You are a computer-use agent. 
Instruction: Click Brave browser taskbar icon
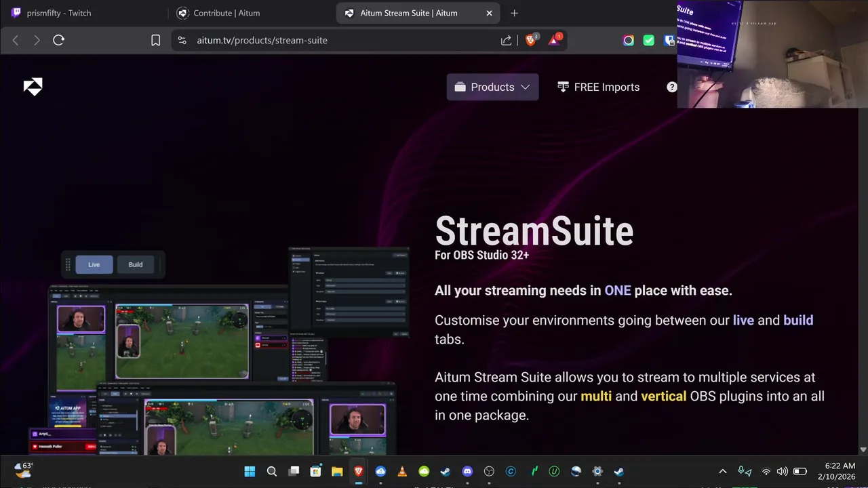coord(359,471)
